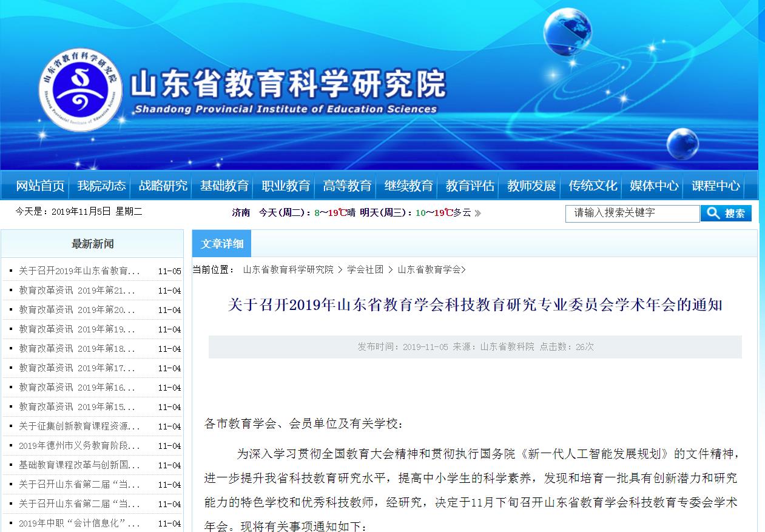
Task: Navigate to 继续教育 menu item
Action: [x=409, y=186]
